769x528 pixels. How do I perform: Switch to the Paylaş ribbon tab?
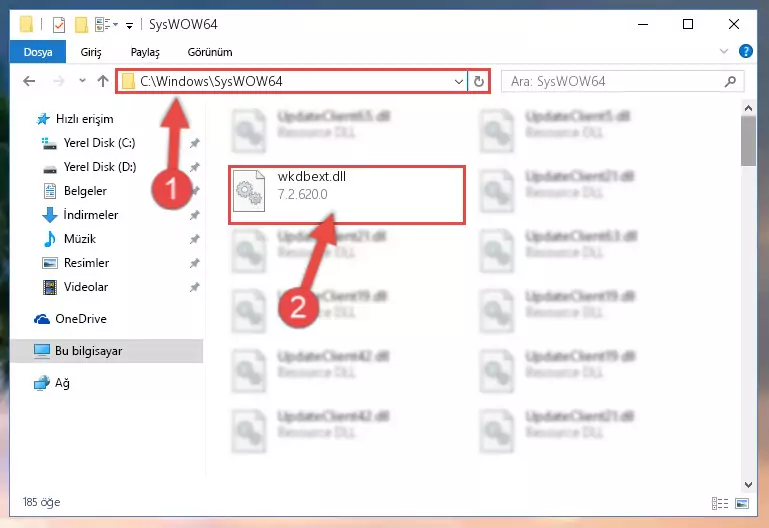[145, 52]
